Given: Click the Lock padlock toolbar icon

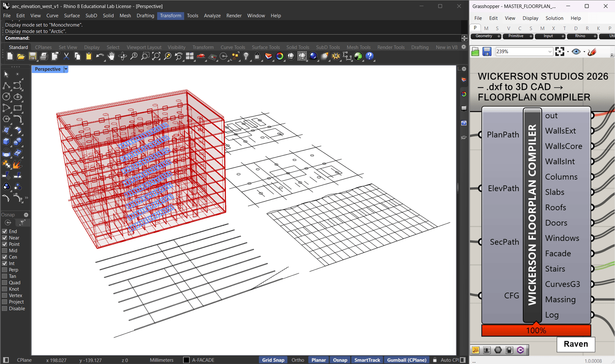Looking at the screenshot, I should point(257,57).
